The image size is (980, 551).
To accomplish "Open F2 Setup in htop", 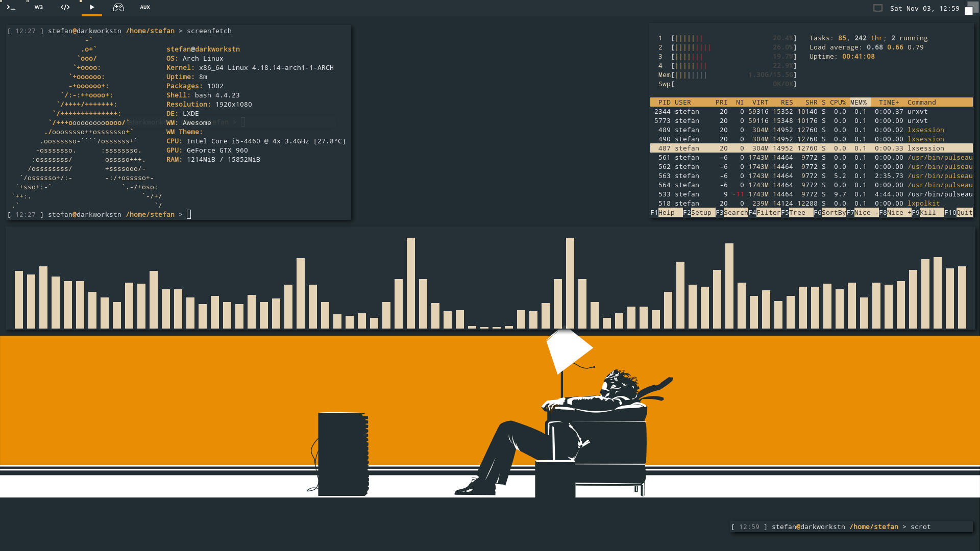I will pos(699,213).
